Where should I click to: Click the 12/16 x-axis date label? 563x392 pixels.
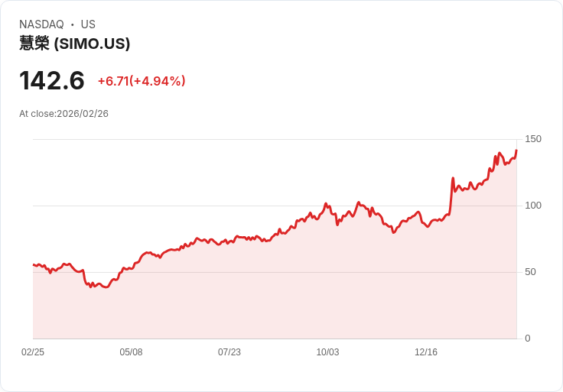click(x=426, y=352)
